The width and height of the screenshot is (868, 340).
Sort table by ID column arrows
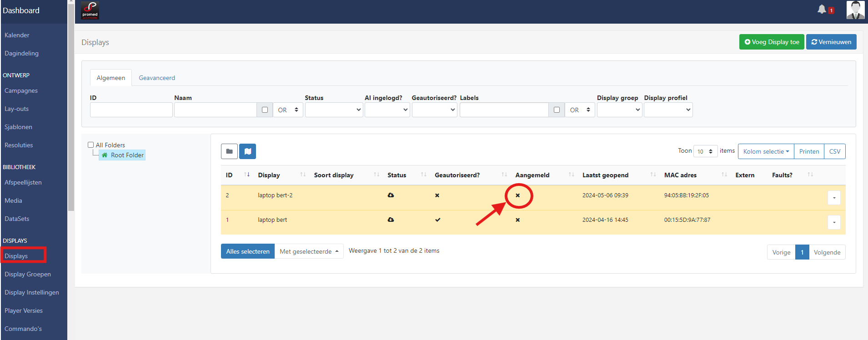[x=247, y=175]
